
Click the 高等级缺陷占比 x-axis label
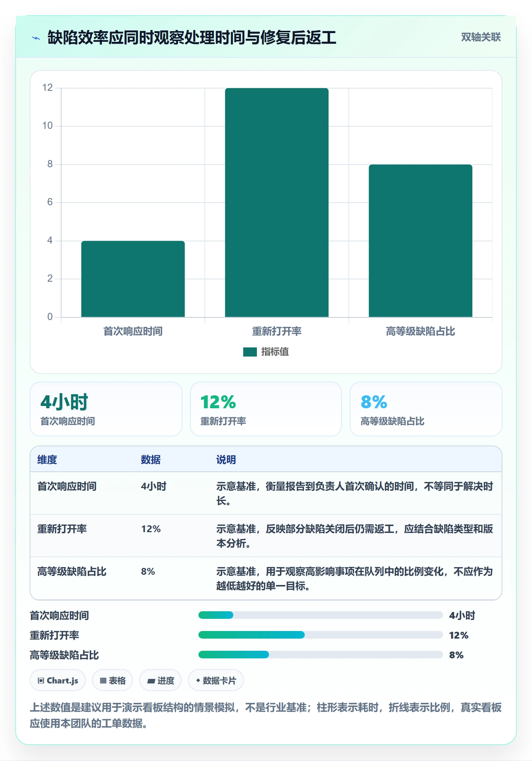pyautogui.click(x=420, y=331)
